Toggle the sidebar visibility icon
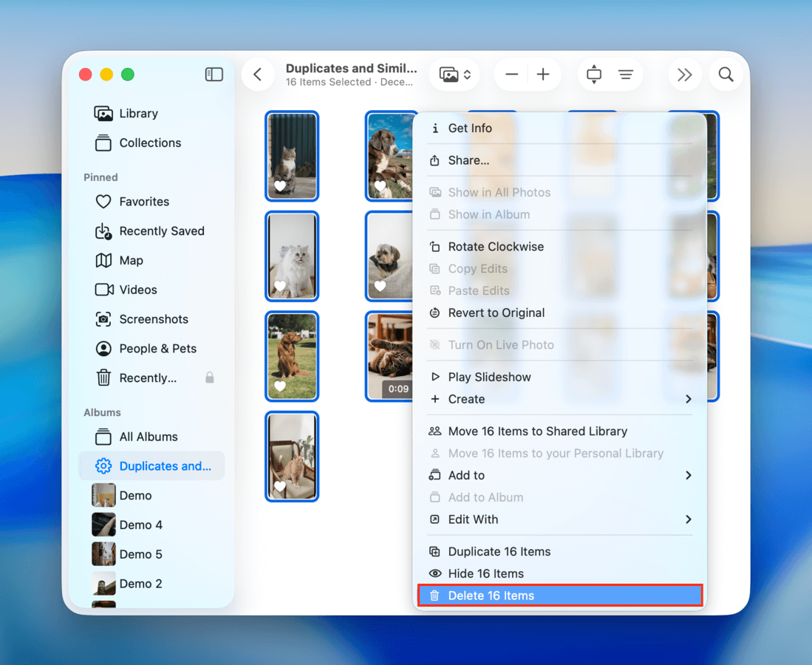 pos(214,74)
